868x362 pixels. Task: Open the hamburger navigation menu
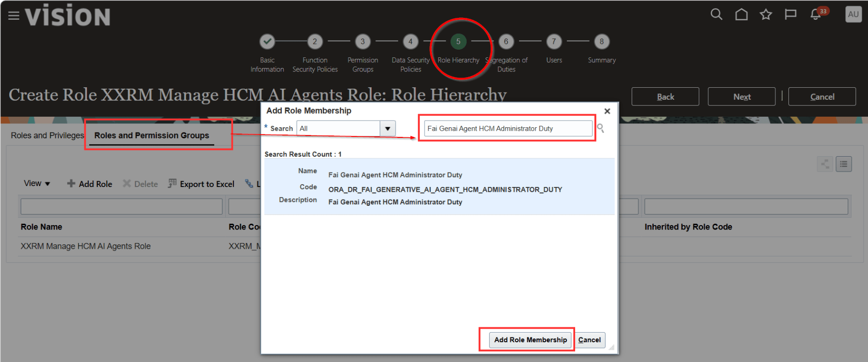point(14,16)
